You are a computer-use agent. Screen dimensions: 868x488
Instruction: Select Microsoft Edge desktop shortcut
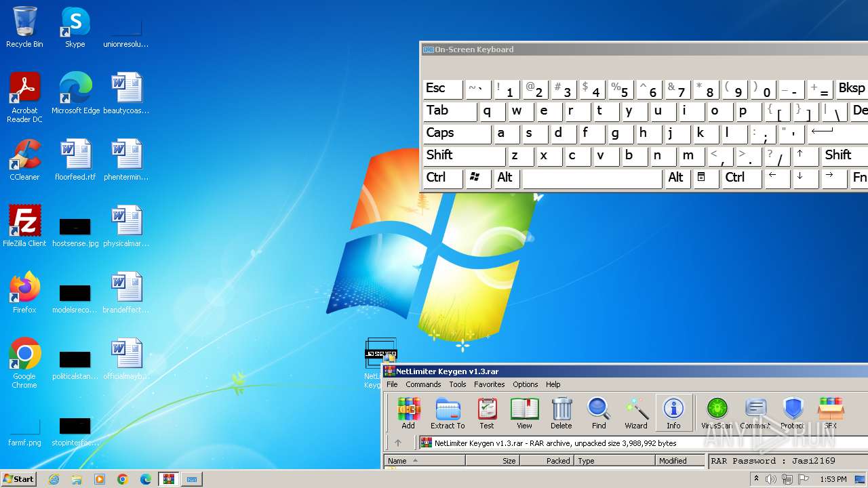75,94
